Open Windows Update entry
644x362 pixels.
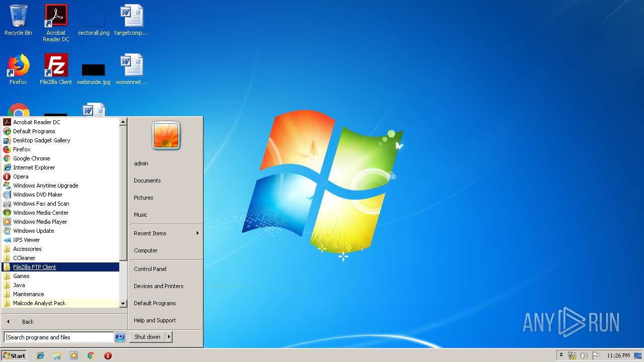click(x=61, y=231)
